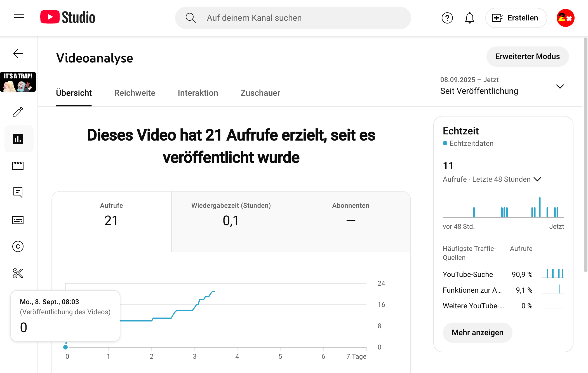Switch to the Reichweite tab

click(135, 93)
